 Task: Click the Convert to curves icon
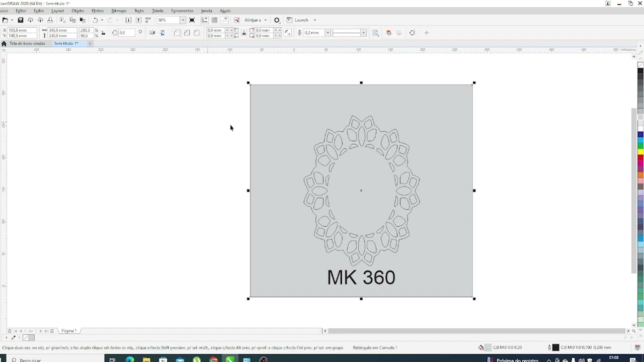[x=412, y=33]
